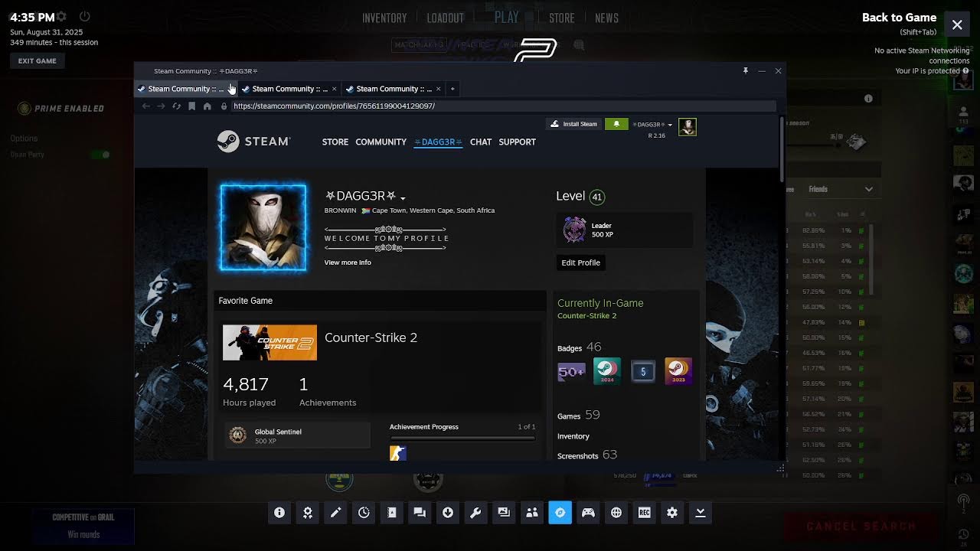
Task: Expand the DAGG3R account menu in the page header
Action: 652,125
